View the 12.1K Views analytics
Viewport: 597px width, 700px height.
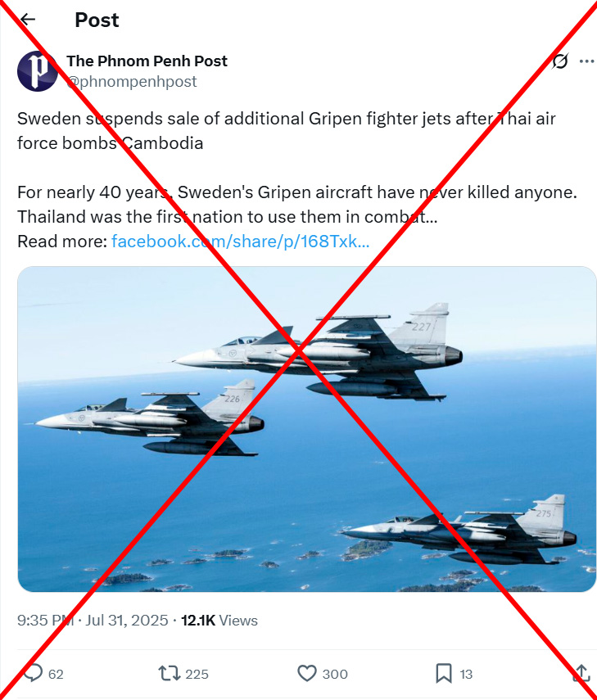point(219,621)
